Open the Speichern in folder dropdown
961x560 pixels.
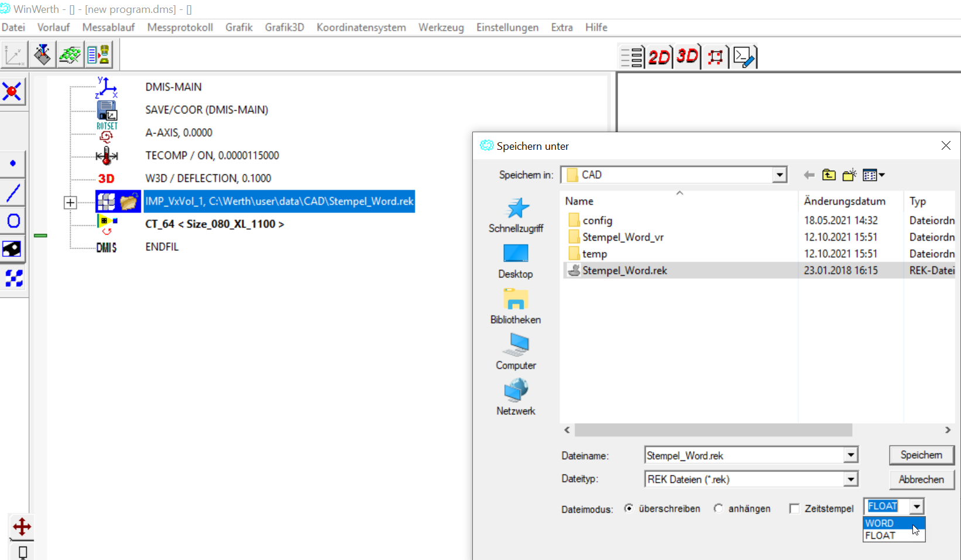coord(779,175)
